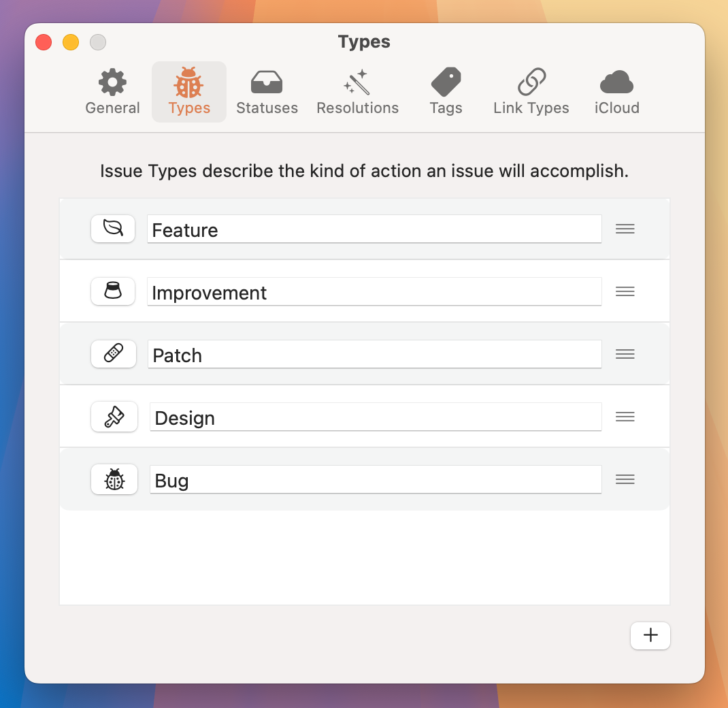728x708 pixels.
Task: Go to the Tags tab
Action: [x=446, y=92]
